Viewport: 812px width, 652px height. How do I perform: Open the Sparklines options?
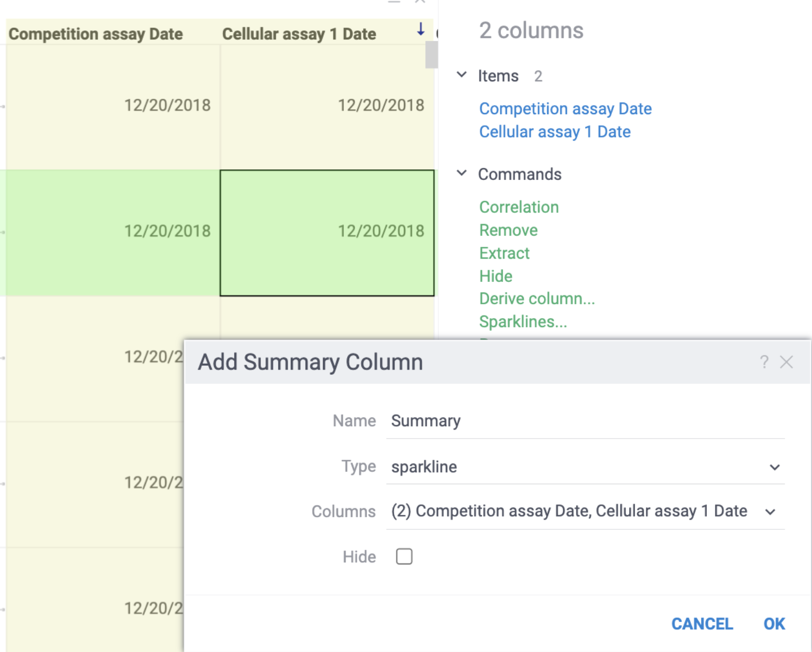click(x=522, y=321)
